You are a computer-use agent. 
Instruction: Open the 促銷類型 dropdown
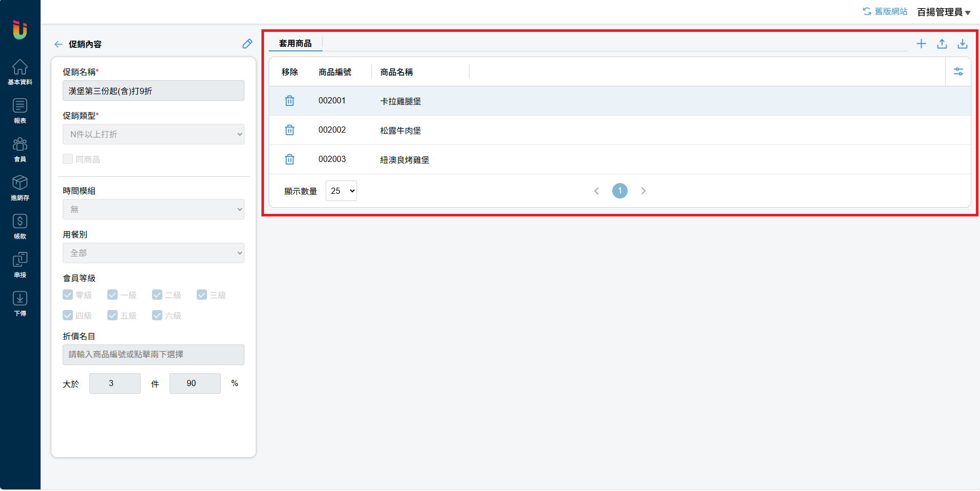tap(153, 134)
